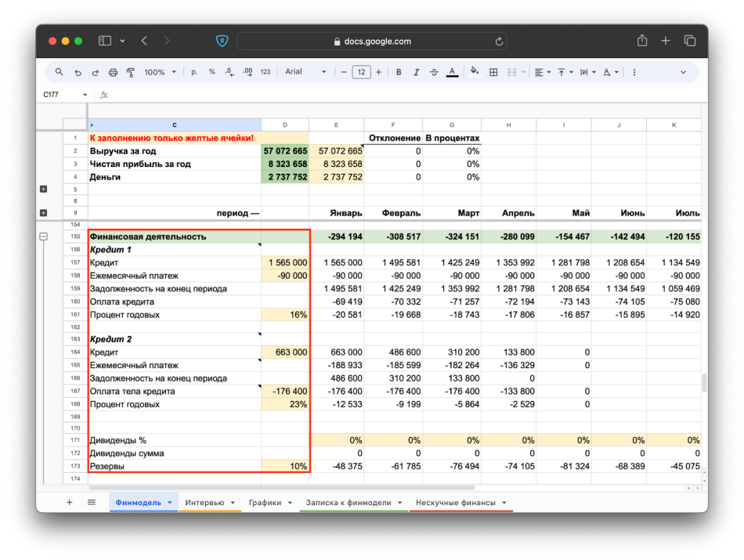Viewport: 744px width, 560px height.
Task: Apply percent format
Action: pyautogui.click(x=211, y=72)
